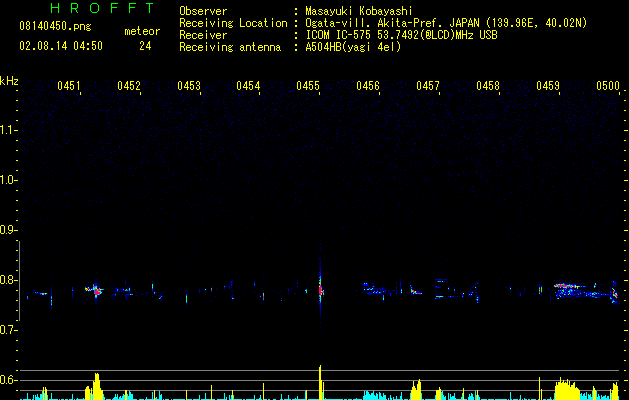The width and height of the screenshot is (629, 400).
Task: Click the 0.8 kHz axis label
Action: click(8, 280)
